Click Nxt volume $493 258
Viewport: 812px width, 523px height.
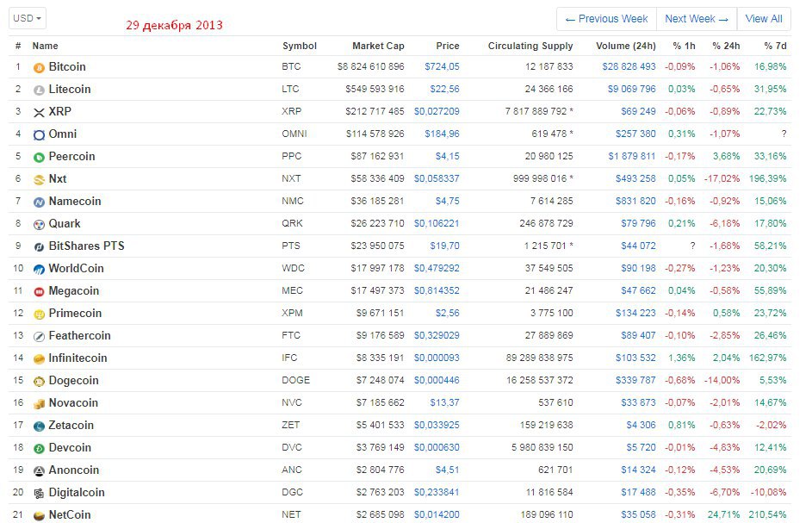(x=635, y=179)
